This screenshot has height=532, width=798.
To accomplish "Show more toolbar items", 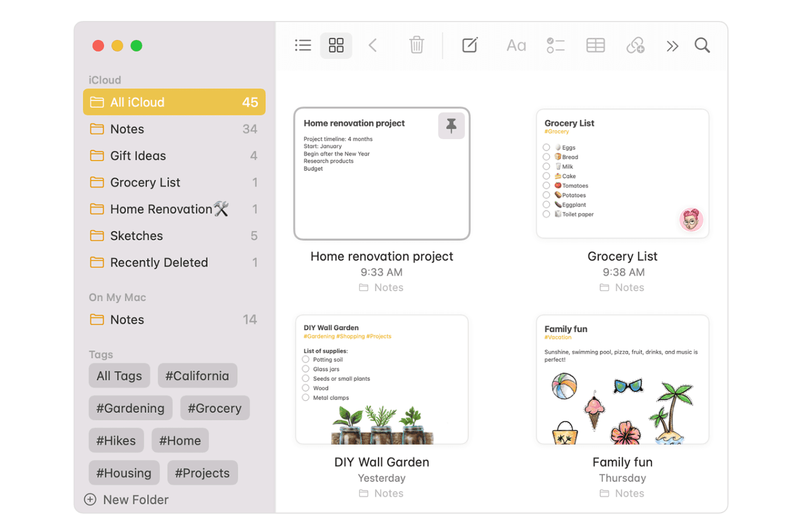I will [672, 46].
